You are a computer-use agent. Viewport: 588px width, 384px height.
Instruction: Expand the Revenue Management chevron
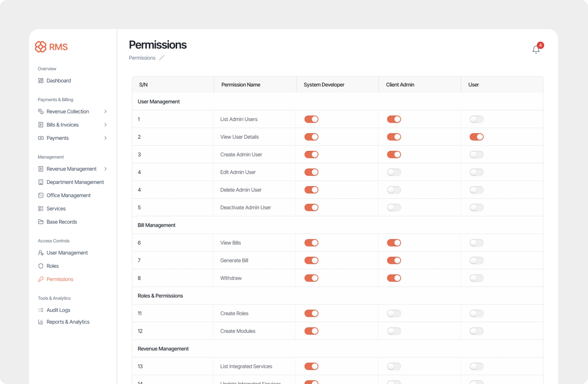click(x=105, y=169)
